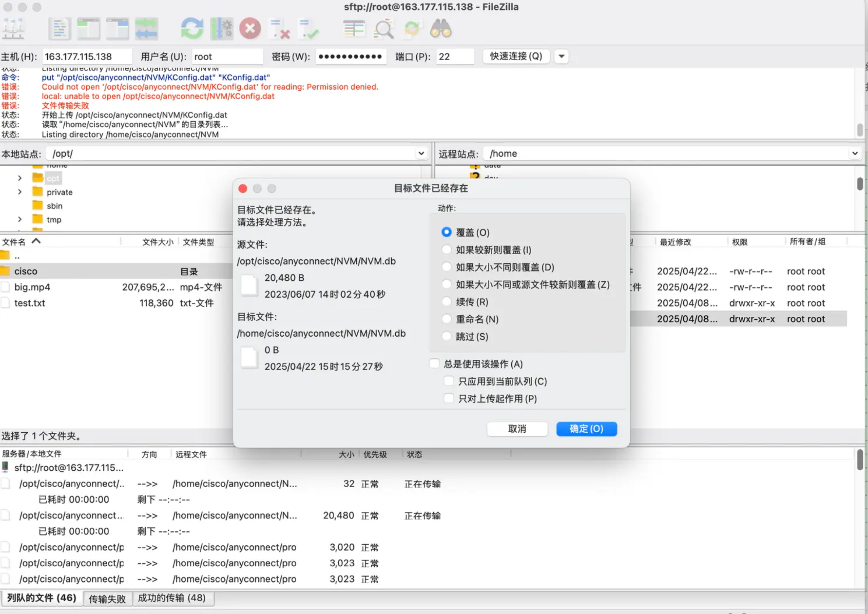
Task: Switch to the 成功的传输 (48) tab
Action: coord(171,598)
